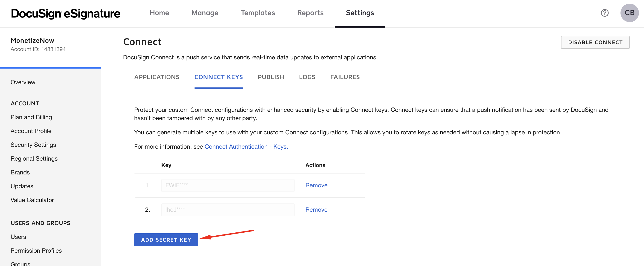The height and width of the screenshot is (266, 644).
Task: Click the Disable Connect button
Action: [x=595, y=42]
